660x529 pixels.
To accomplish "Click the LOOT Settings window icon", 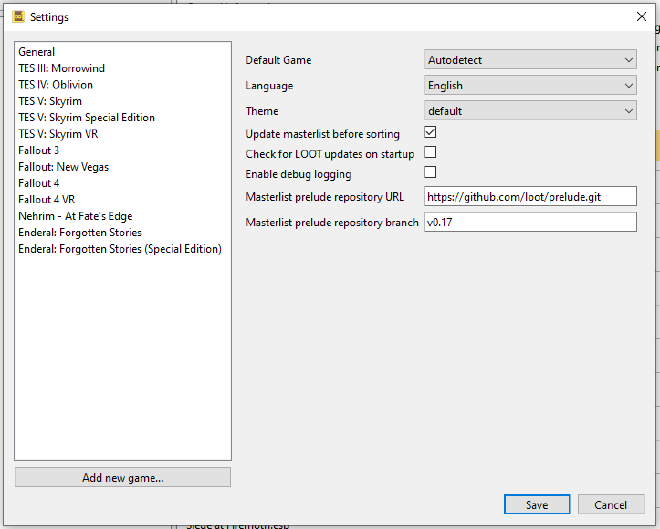I will (19, 17).
